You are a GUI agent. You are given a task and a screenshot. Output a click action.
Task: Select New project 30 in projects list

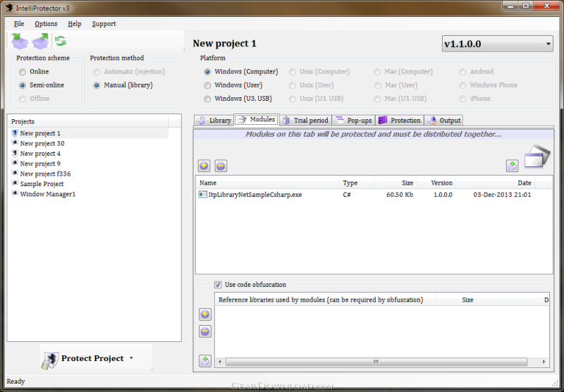[89, 144]
